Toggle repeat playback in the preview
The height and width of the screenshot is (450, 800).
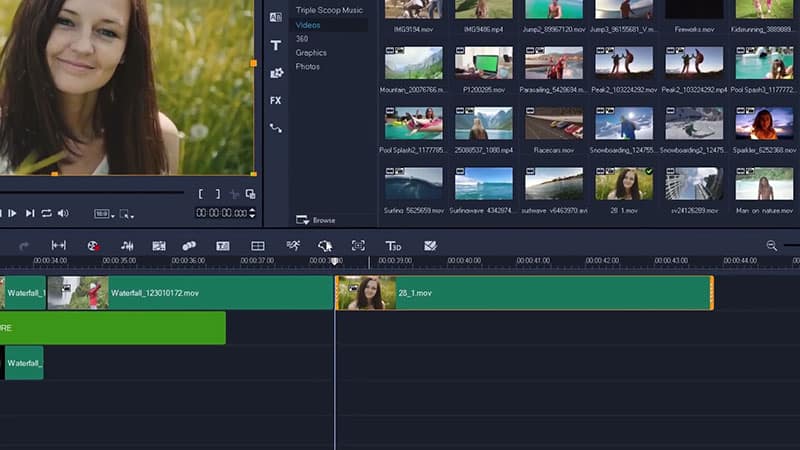click(46, 213)
